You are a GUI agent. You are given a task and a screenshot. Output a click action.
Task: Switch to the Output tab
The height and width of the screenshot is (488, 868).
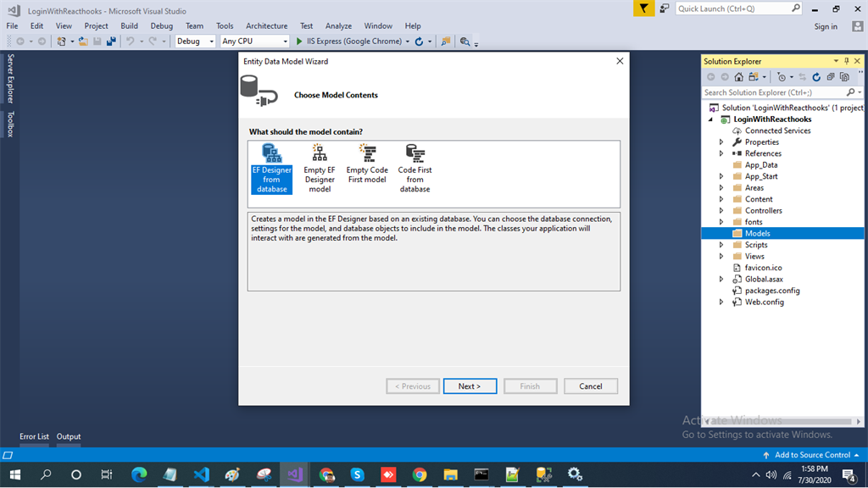click(x=69, y=436)
